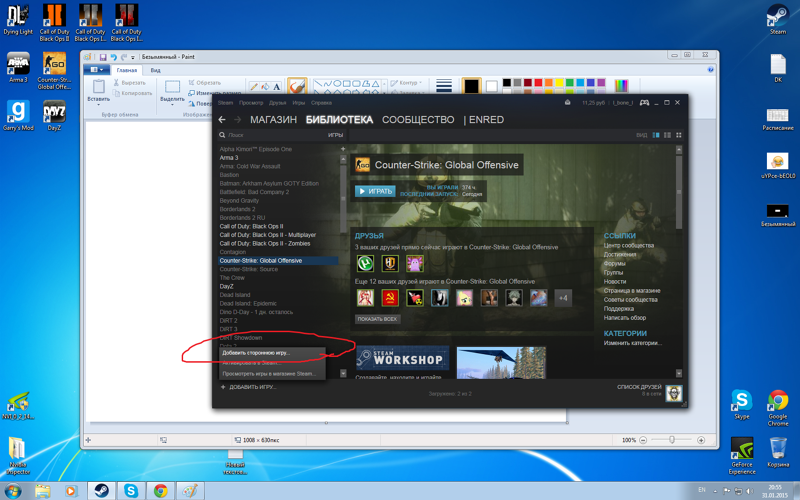Viewport: 800px width, 500px height.
Task: Click the Windows Start button
Action: pos(12,491)
